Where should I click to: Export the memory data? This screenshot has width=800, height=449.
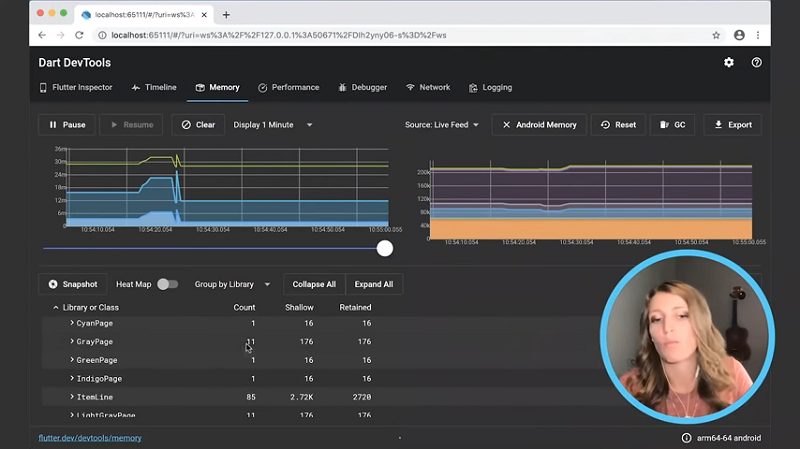[x=732, y=124]
